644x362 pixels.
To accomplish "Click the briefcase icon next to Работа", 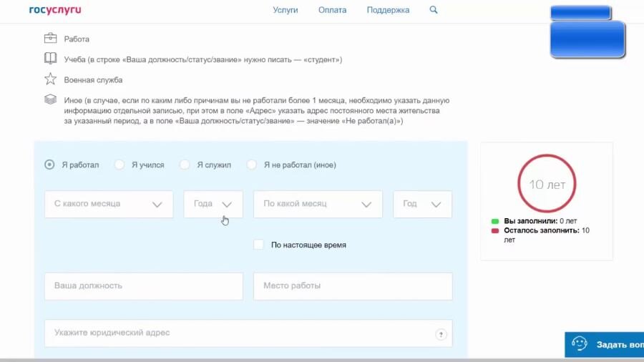I will click(x=51, y=38).
